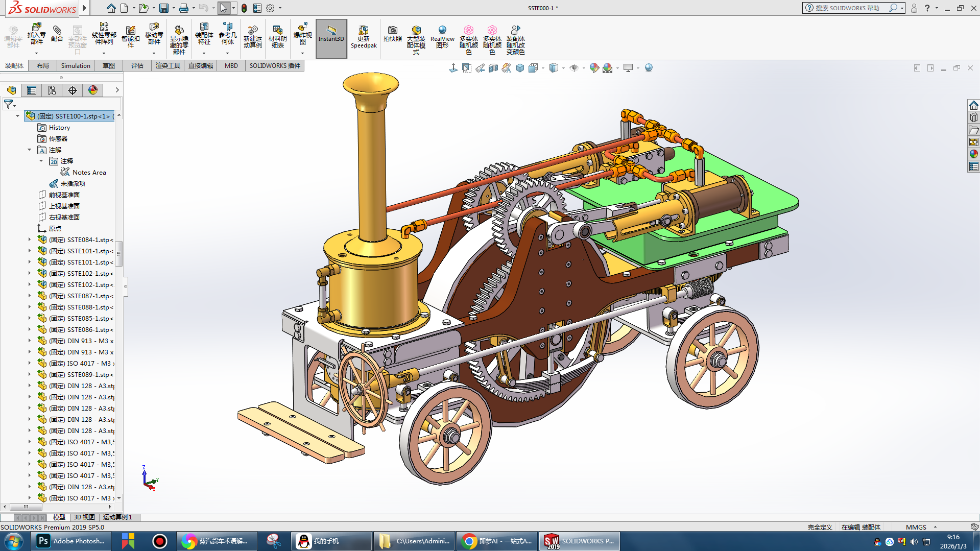This screenshot has width=980, height=551.
Task: Open the DisplayManager color-wheel tab icon
Action: click(93, 90)
